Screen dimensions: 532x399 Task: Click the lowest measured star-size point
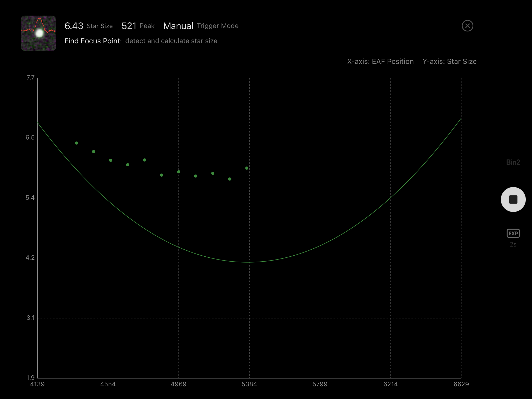click(x=230, y=179)
